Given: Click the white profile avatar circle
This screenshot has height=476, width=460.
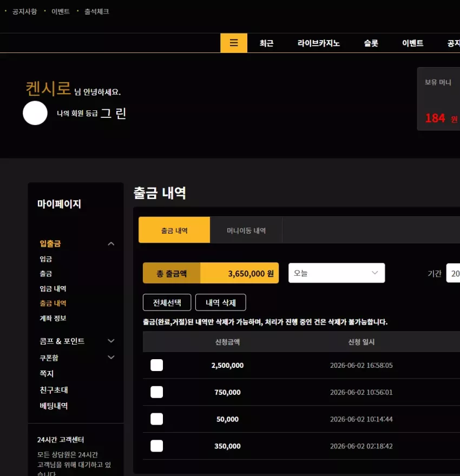Looking at the screenshot, I should (35, 113).
